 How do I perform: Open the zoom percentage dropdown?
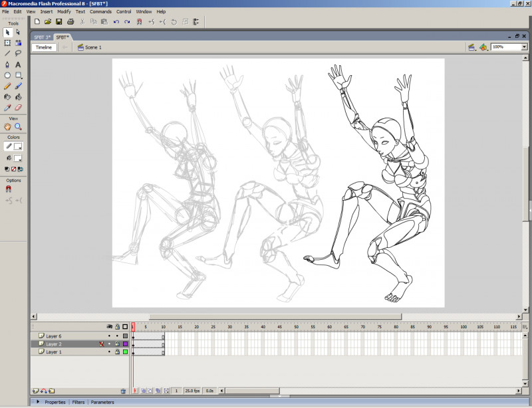click(524, 47)
